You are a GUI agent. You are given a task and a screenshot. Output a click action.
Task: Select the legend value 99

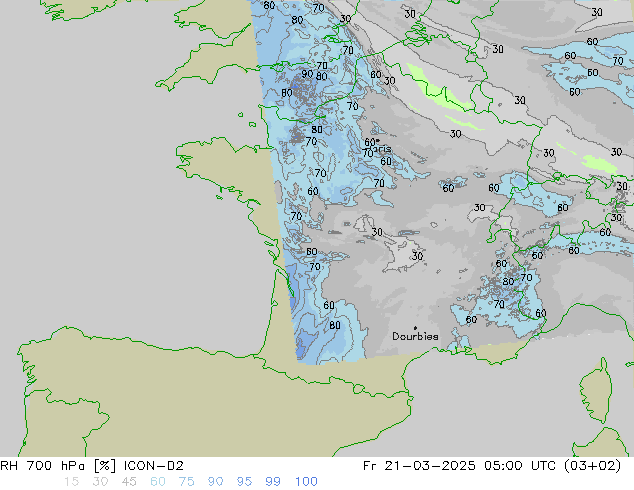pos(273,482)
